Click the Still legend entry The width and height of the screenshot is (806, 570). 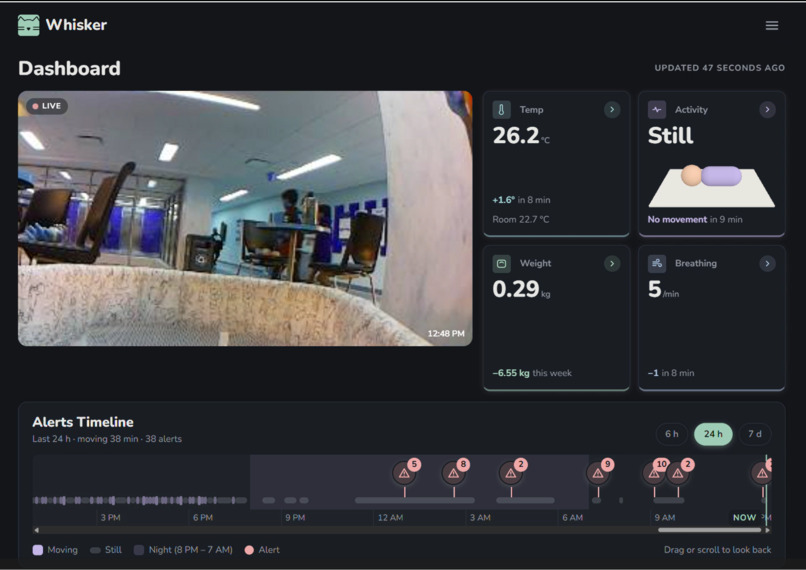(x=106, y=550)
